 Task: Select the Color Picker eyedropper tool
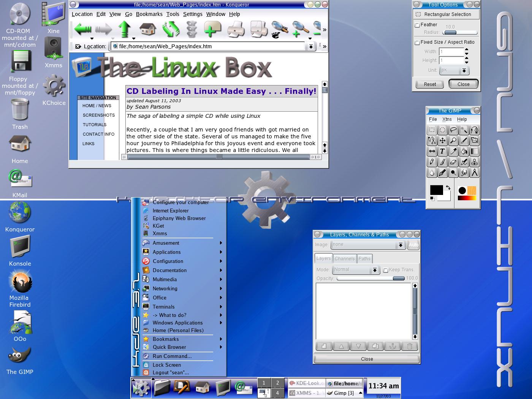pos(453,151)
